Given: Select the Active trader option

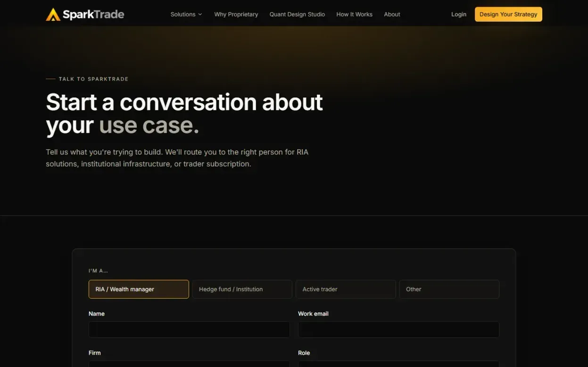Looking at the screenshot, I should coord(346,289).
